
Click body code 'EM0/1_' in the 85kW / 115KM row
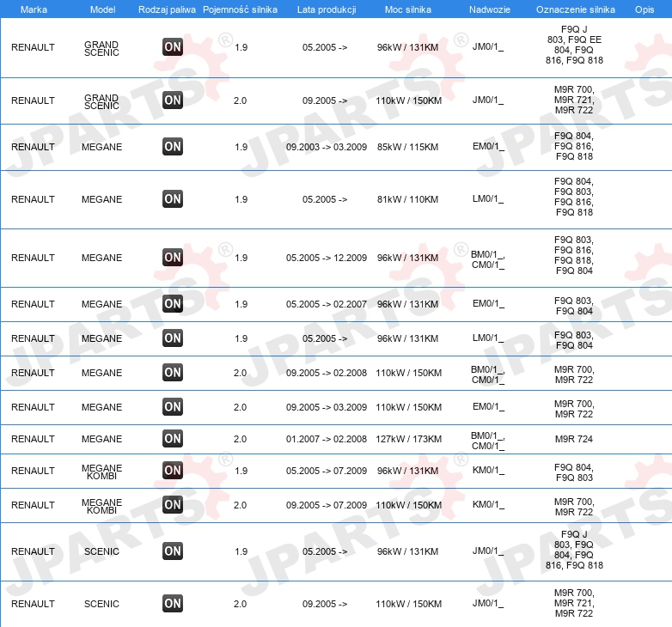488,147
